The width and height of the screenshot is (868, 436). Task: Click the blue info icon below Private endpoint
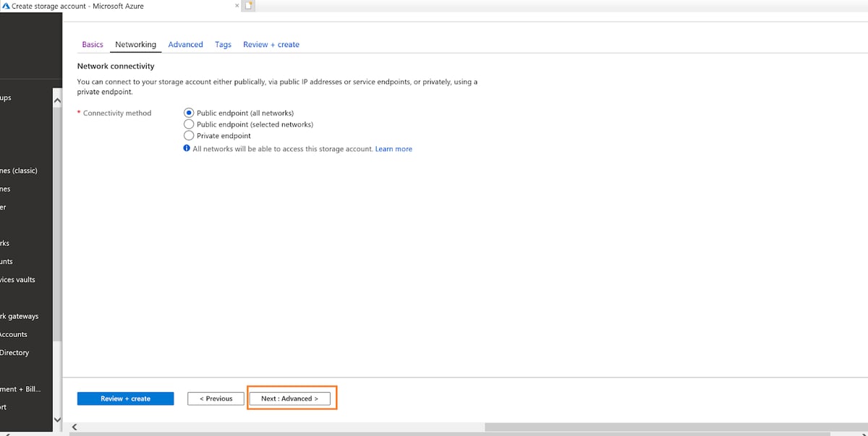point(187,149)
